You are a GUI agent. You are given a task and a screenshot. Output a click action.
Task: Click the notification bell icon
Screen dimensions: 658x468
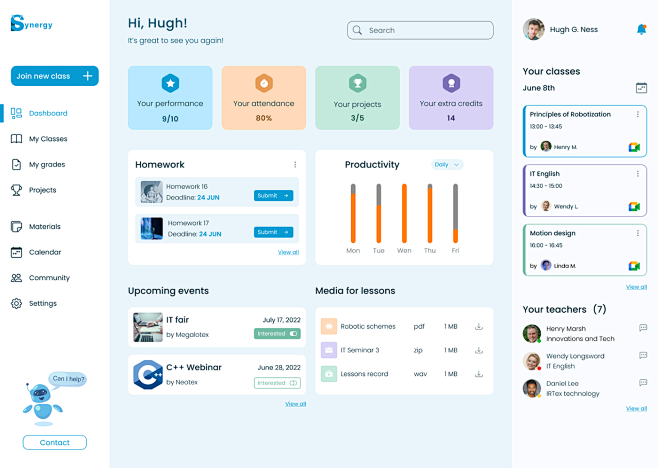pyautogui.click(x=641, y=29)
